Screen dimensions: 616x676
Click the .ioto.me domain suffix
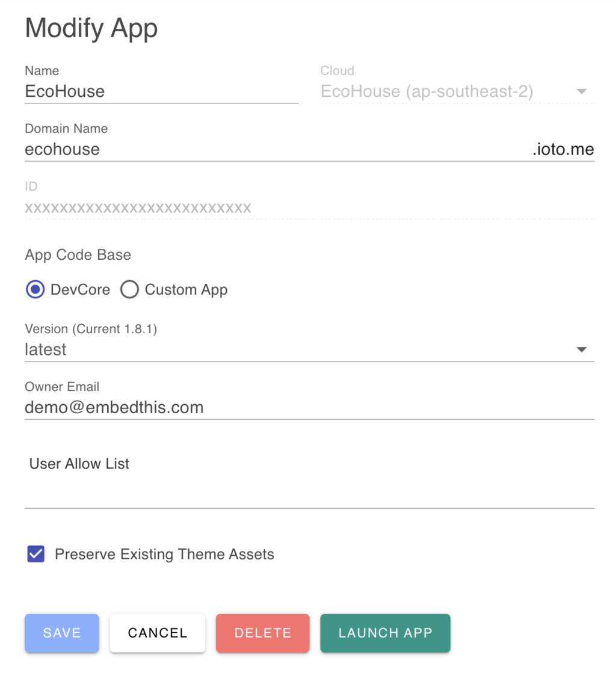(563, 149)
